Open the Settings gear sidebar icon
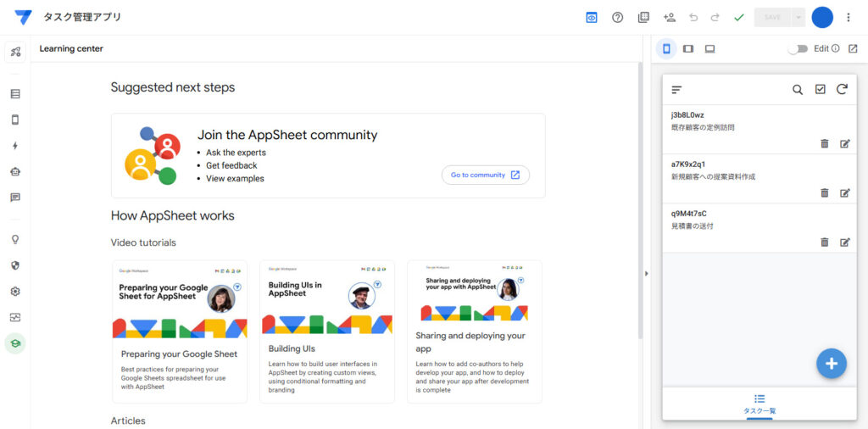Screen dimensions: 868x429 coord(15,291)
